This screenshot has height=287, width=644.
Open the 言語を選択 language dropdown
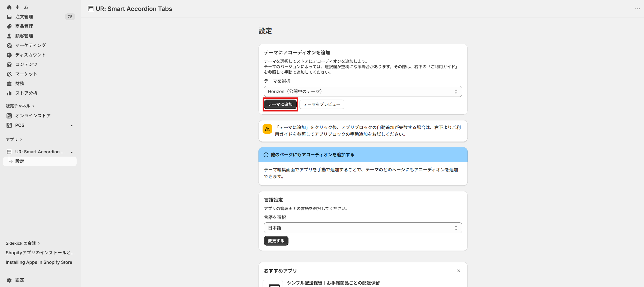[x=363, y=228]
